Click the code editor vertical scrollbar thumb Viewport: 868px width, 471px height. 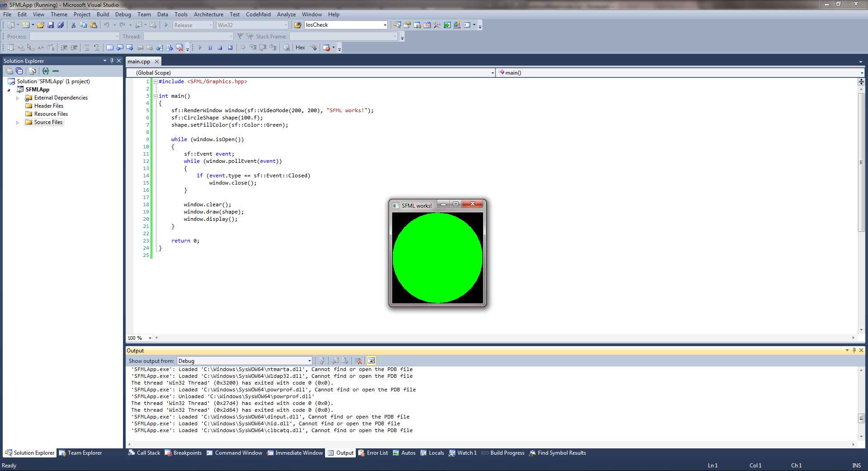pos(861,162)
